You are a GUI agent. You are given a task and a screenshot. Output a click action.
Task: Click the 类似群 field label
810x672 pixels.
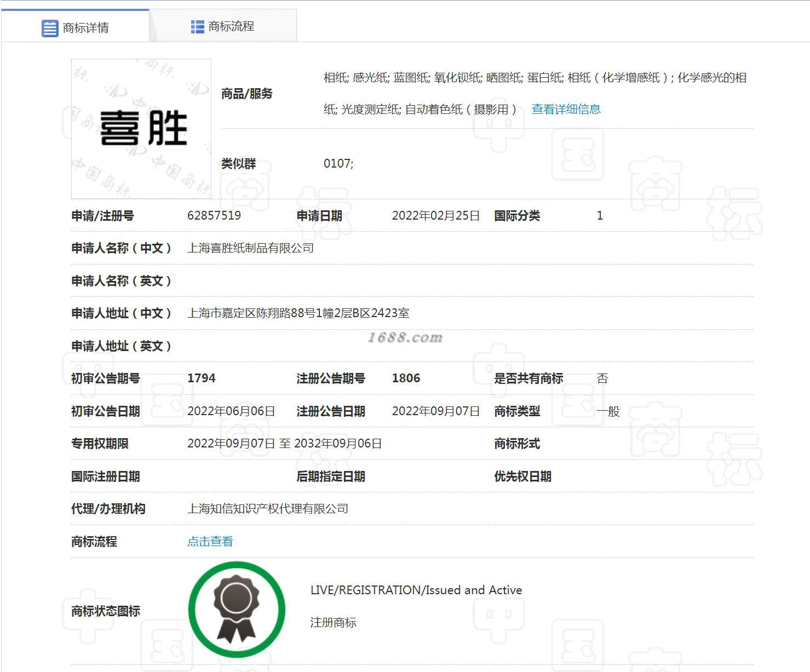[x=239, y=164]
